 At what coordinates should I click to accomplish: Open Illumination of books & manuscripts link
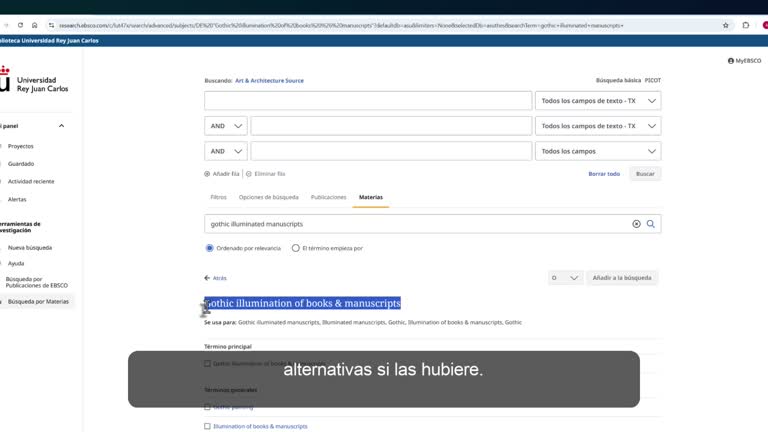point(260,426)
